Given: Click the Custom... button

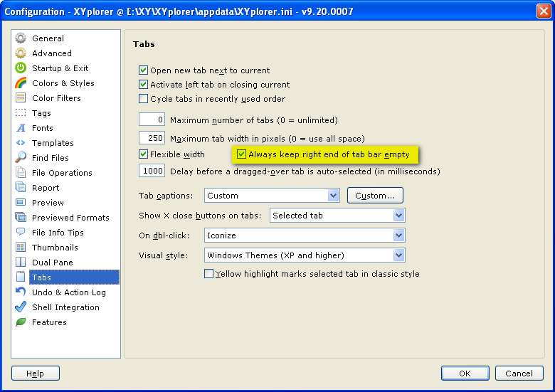Looking at the screenshot, I should [375, 196].
